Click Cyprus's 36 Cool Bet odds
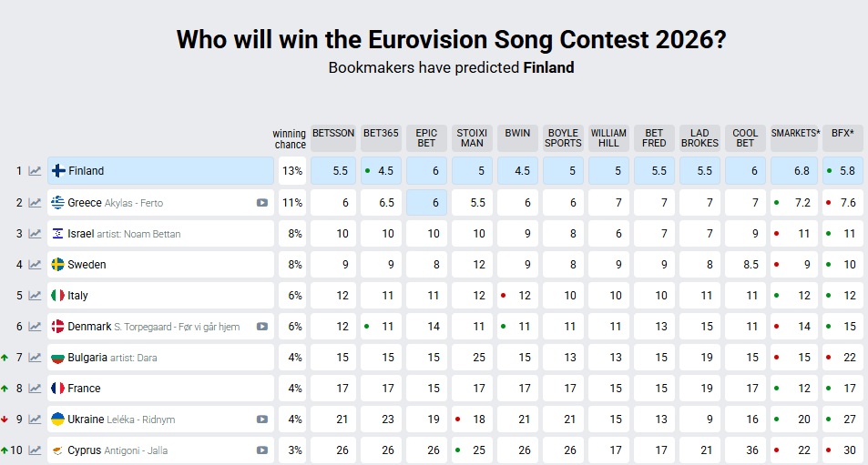Screen dimensions: 868x465 pos(746,450)
